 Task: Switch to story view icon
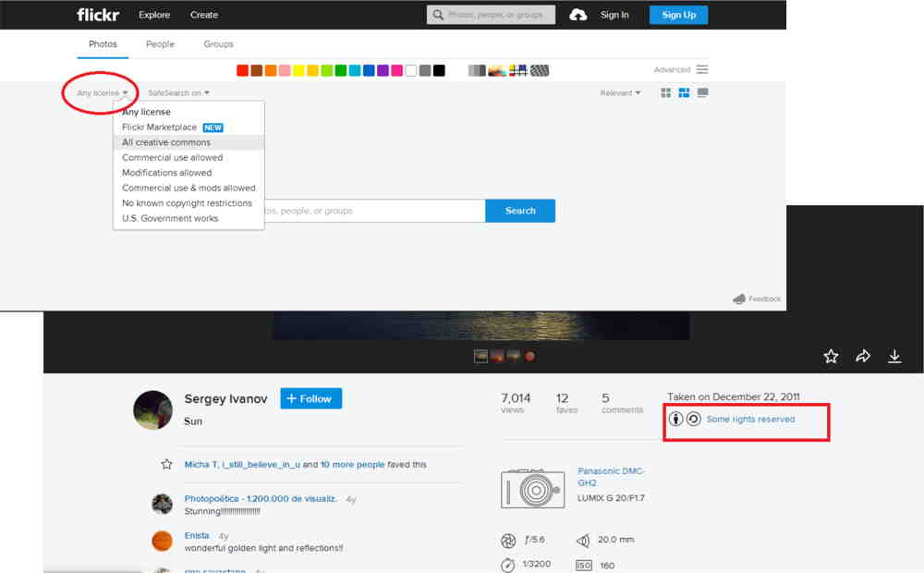point(702,93)
